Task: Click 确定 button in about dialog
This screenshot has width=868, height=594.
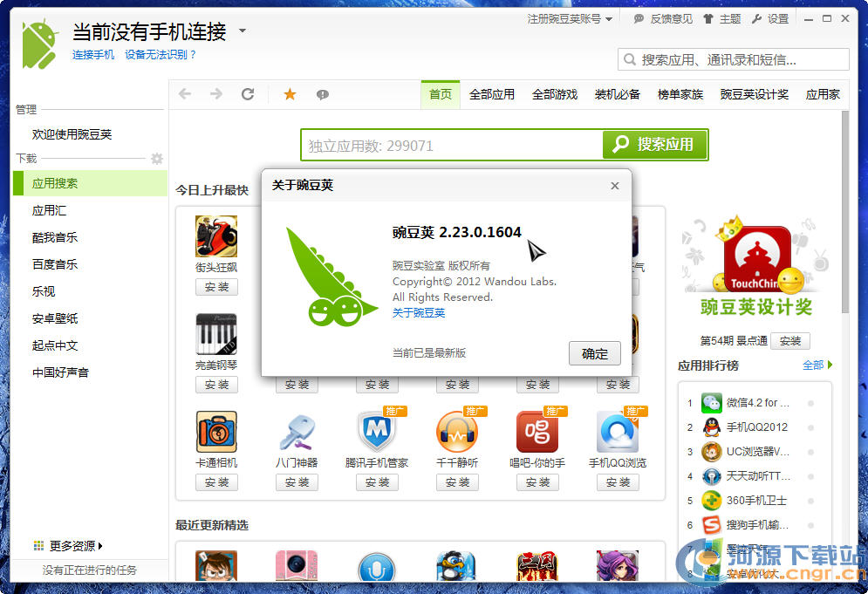Action: point(595,354)
